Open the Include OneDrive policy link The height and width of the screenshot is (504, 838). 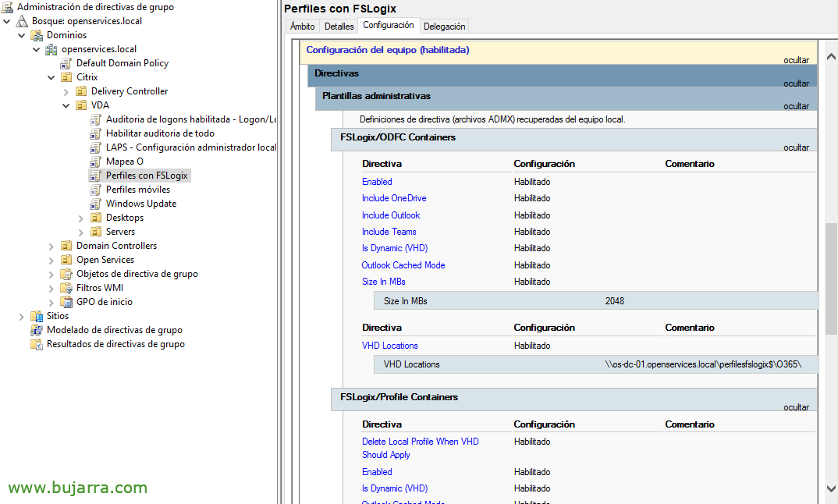pyautogui.click(x=394, y=198)
